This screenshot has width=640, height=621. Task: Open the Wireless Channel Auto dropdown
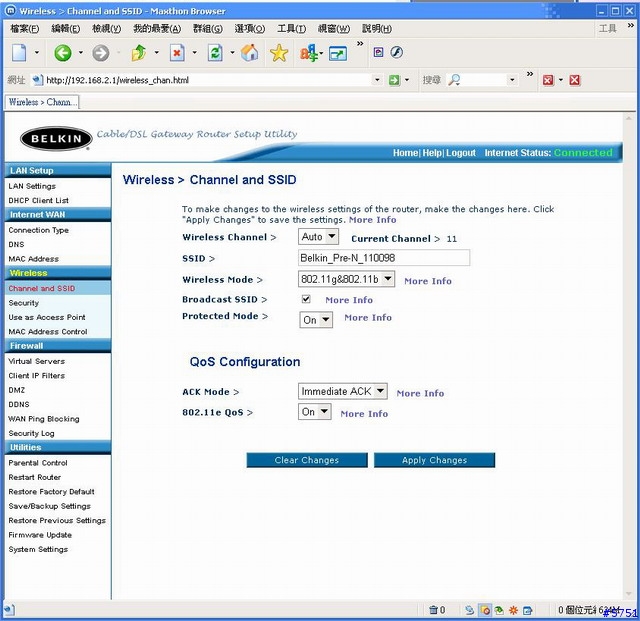[318, 236]
